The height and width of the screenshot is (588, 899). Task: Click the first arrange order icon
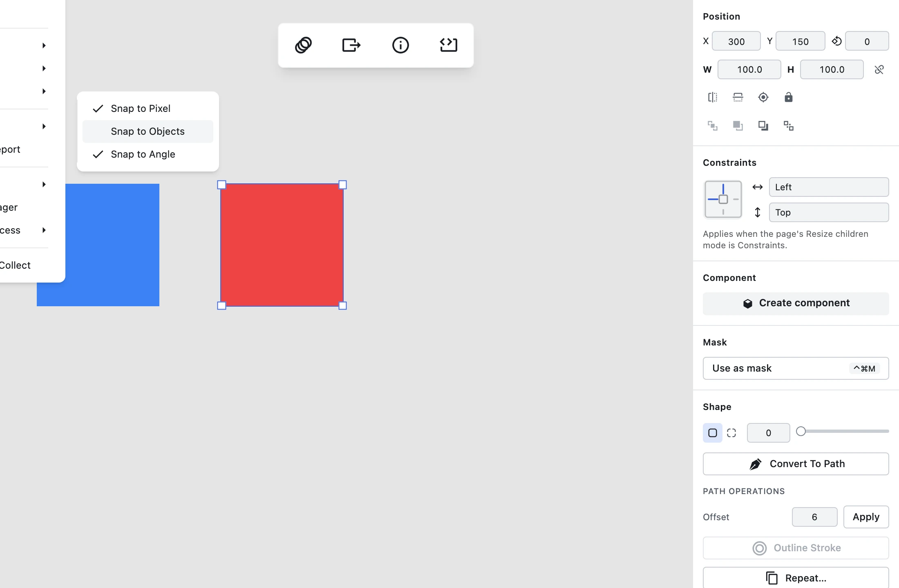713,126
